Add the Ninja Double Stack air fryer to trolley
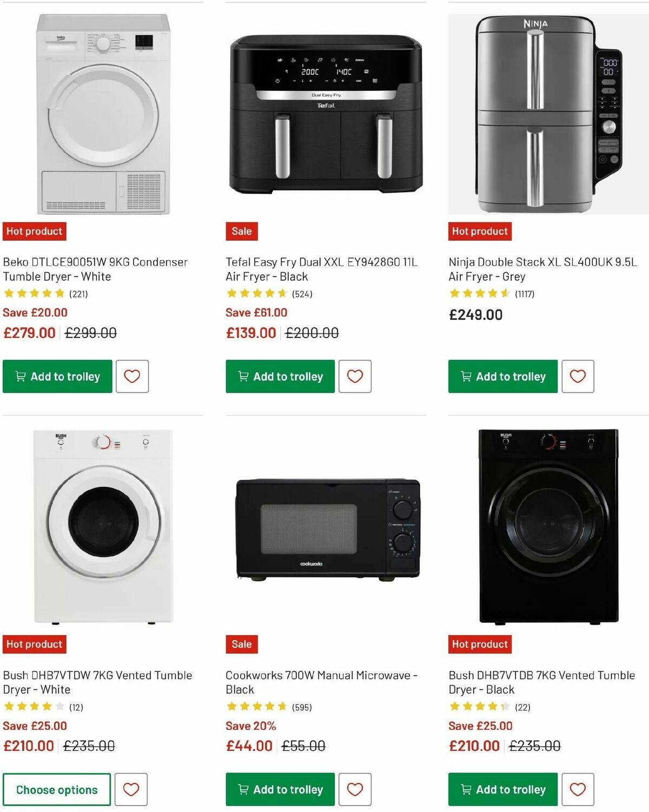The height and width of the screenshot is (812, 649). [502, 377]
